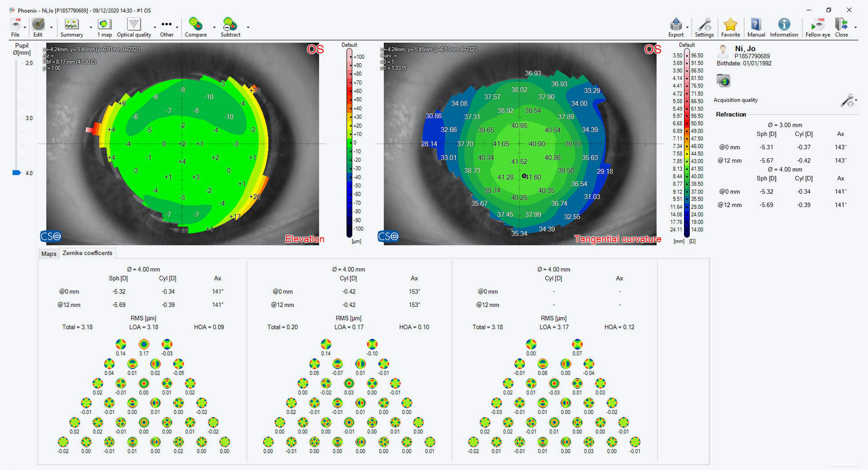
Task: Maximize the Phoenix window
Action: (829, 10)
